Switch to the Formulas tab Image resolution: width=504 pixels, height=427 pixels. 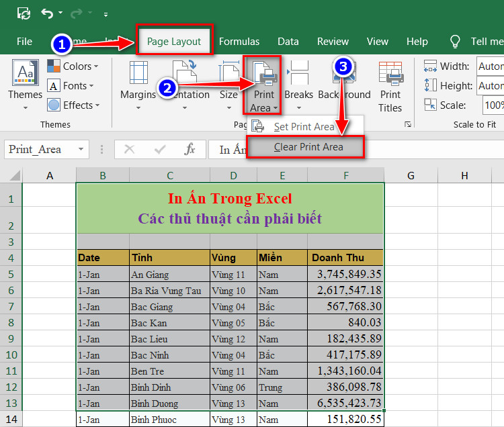click(239, 42)
